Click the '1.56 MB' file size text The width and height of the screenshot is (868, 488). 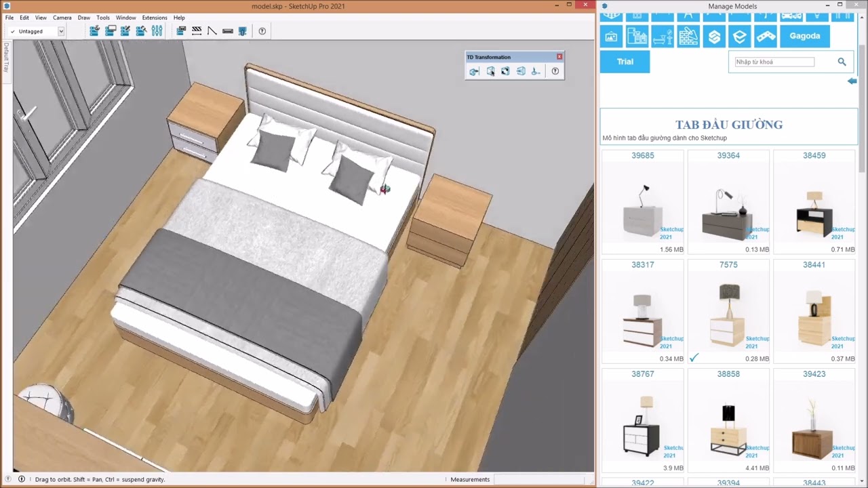coord(671,249)
